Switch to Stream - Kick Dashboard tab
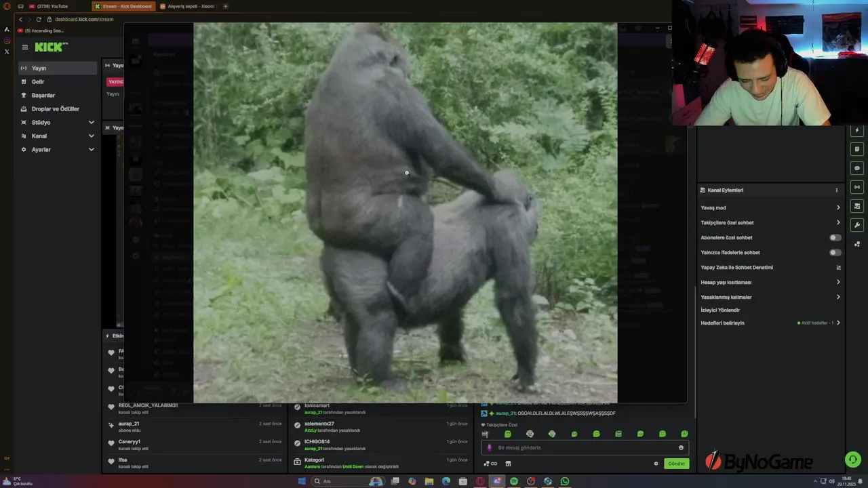This screenshot has width=868, height=488. coord(123,6)
